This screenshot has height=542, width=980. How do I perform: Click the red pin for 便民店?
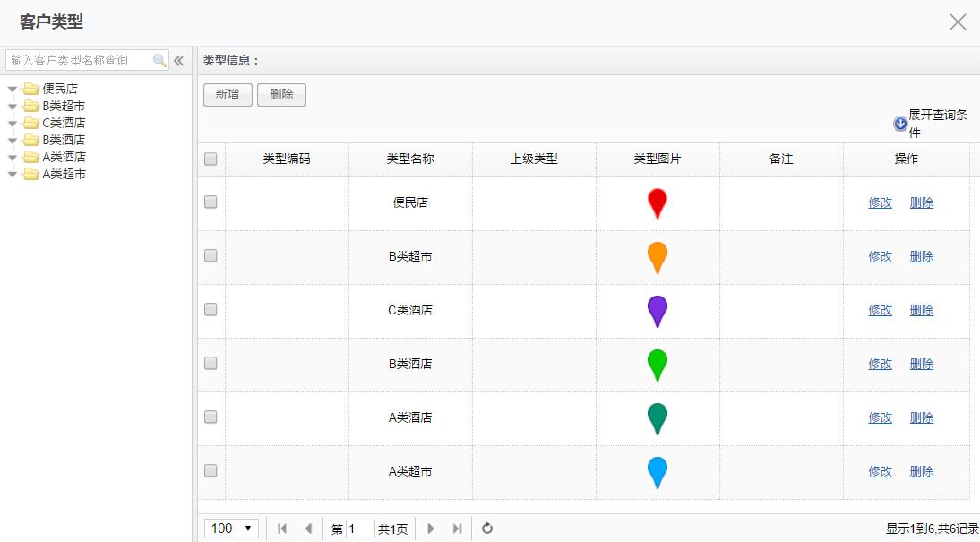point(658,203)
